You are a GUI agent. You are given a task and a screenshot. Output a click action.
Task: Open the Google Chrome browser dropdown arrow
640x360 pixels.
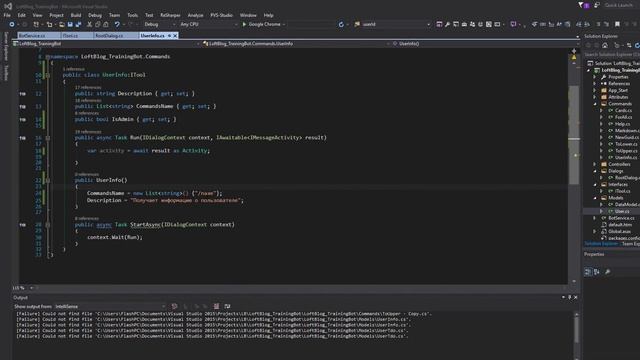[284, 24]
